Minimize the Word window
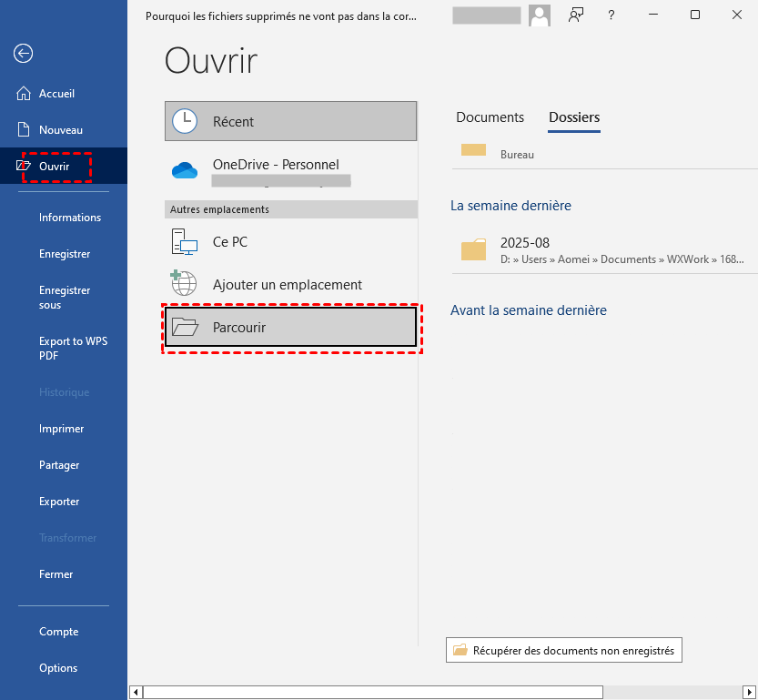The width and height of the screenshot is (758, 700). [x=653, y=15]
